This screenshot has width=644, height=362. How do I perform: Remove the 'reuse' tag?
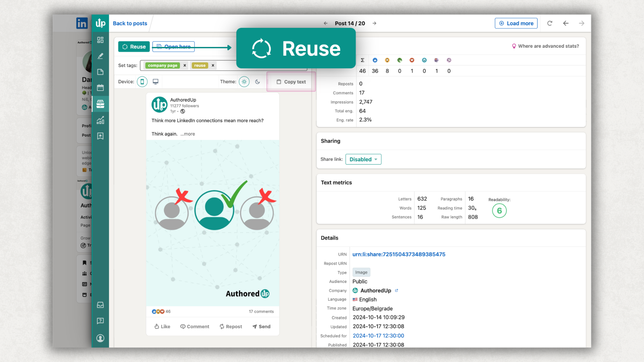[x=213, y=65]
